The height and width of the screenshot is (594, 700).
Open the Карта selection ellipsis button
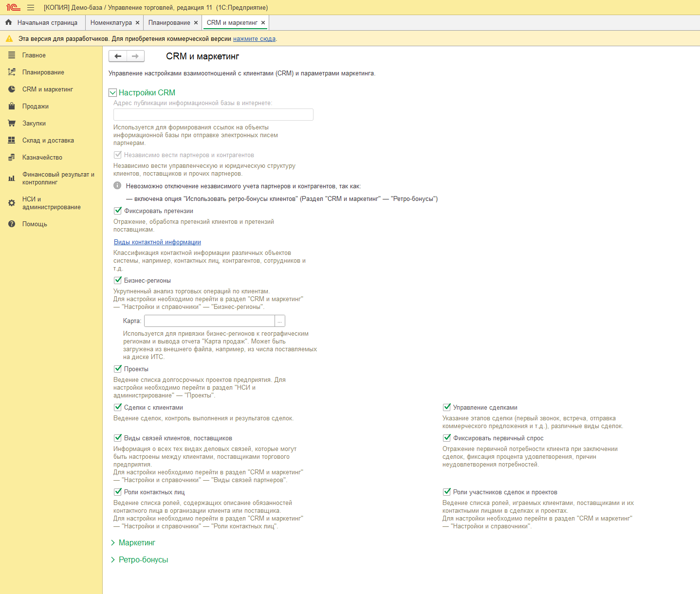coord(280,321)
